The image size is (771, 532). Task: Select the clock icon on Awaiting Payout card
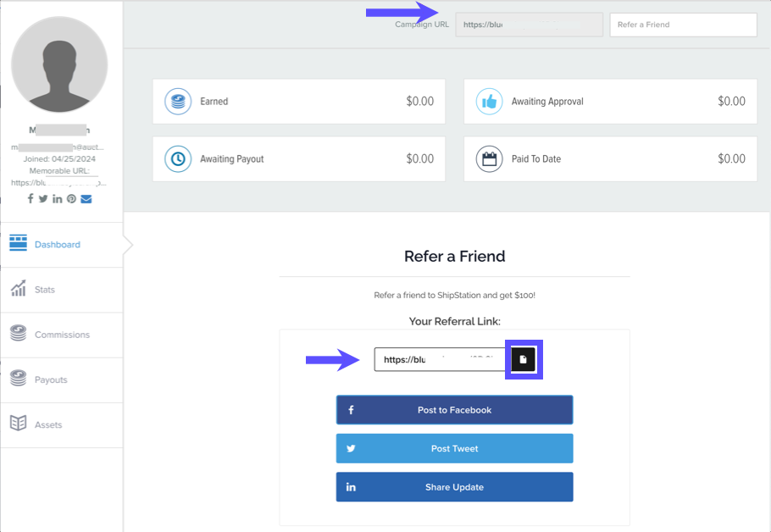tap(178, 158)
